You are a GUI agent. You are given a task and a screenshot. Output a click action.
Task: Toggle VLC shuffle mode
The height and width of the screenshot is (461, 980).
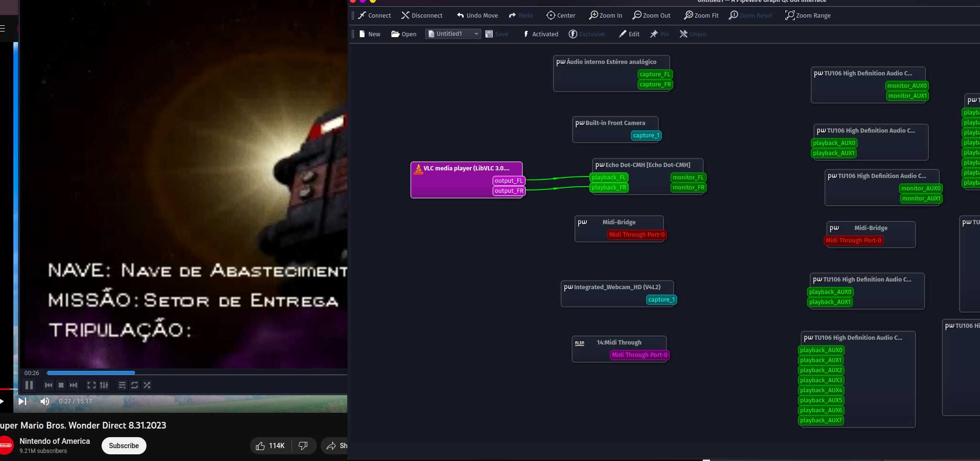[x=147, y=385]
